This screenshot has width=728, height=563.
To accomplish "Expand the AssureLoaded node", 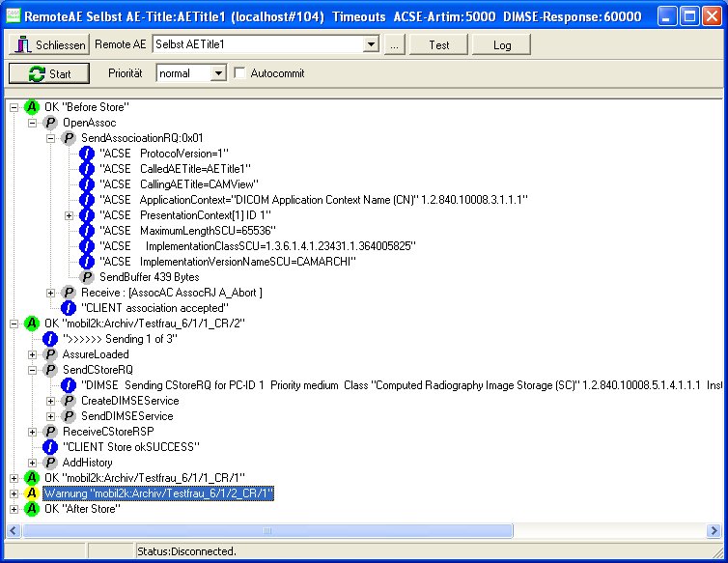I will pyautogui.click(x=32, y=354).
